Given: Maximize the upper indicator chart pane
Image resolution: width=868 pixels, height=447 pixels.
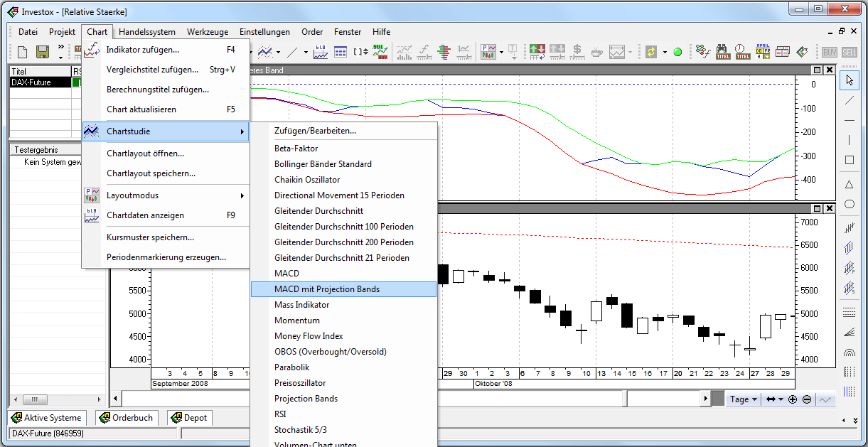Looking at the screenshot, I should click(818, 70).
